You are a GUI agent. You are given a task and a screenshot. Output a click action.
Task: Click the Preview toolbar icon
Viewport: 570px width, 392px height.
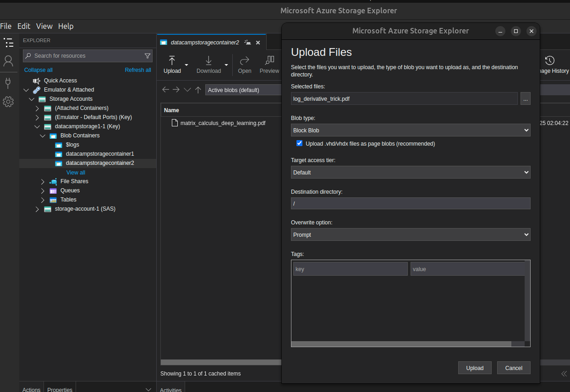tap(269, 64)
